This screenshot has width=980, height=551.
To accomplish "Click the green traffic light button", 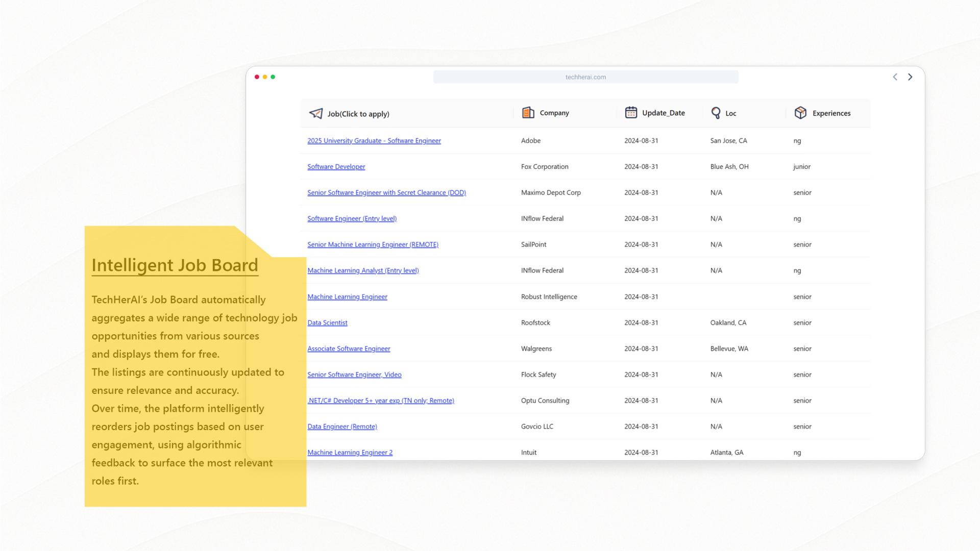I will coord(273,77).
